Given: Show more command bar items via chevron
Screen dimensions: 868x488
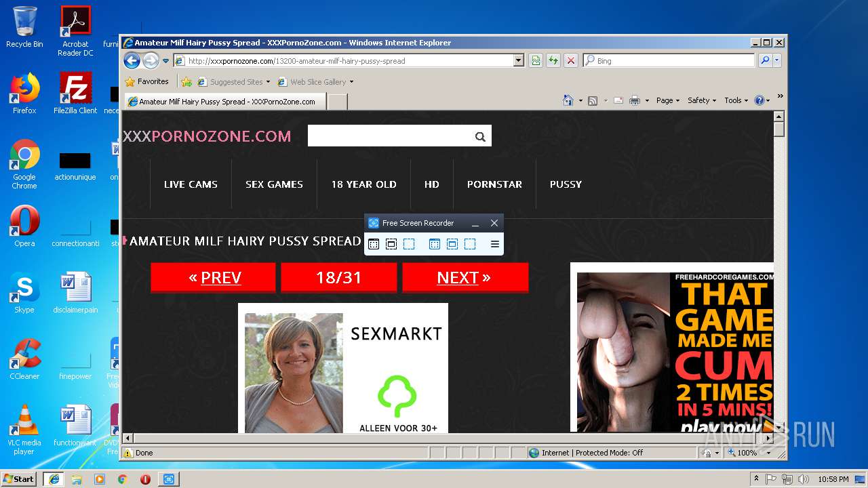Looking at the screenshot, I should 780,96.
